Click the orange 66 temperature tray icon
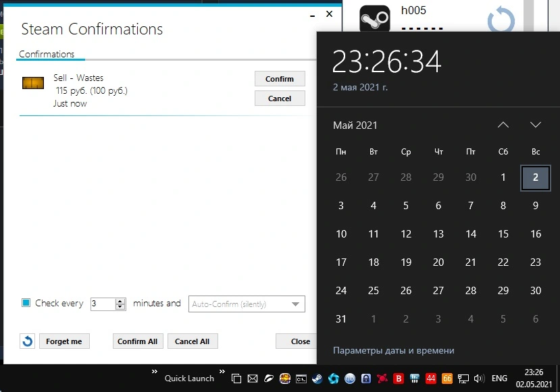This screenshot has width=560, height=392. (x=447, y=379)
